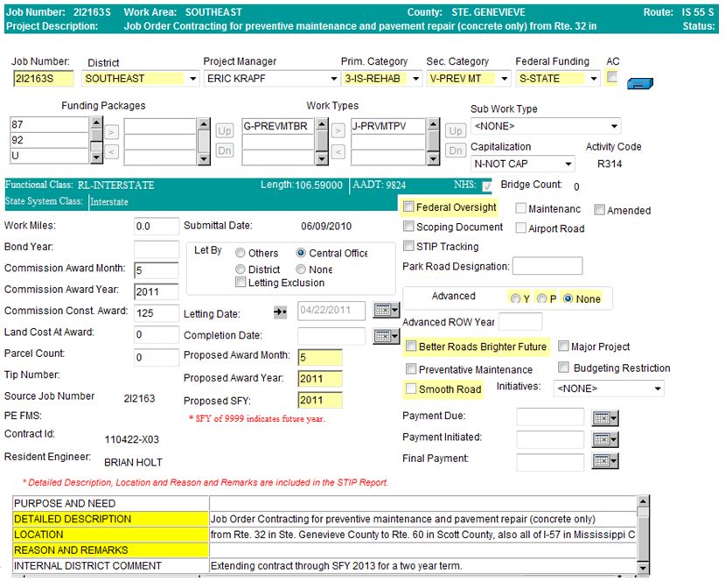Move funding package left with < button
The width and height of the screenshot is (725, 588).
click(x=111, y=151)
